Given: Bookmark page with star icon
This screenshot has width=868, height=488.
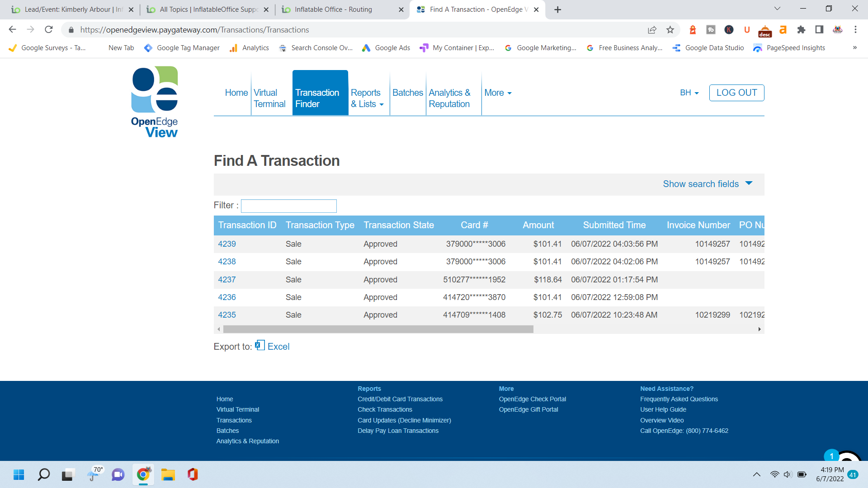Looking at the screenshot, I should click(670, 30).
